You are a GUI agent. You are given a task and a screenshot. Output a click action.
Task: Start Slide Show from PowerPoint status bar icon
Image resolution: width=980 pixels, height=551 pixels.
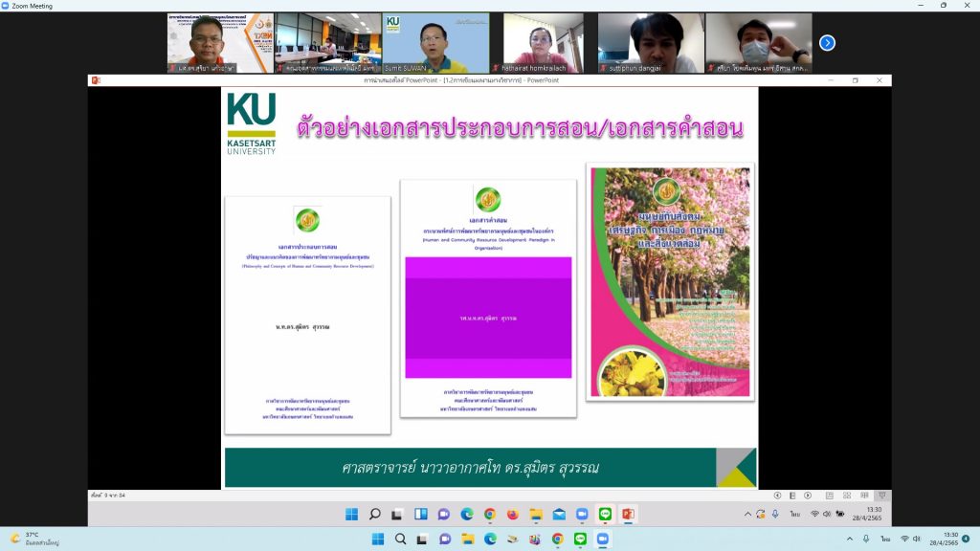[880, 495]
